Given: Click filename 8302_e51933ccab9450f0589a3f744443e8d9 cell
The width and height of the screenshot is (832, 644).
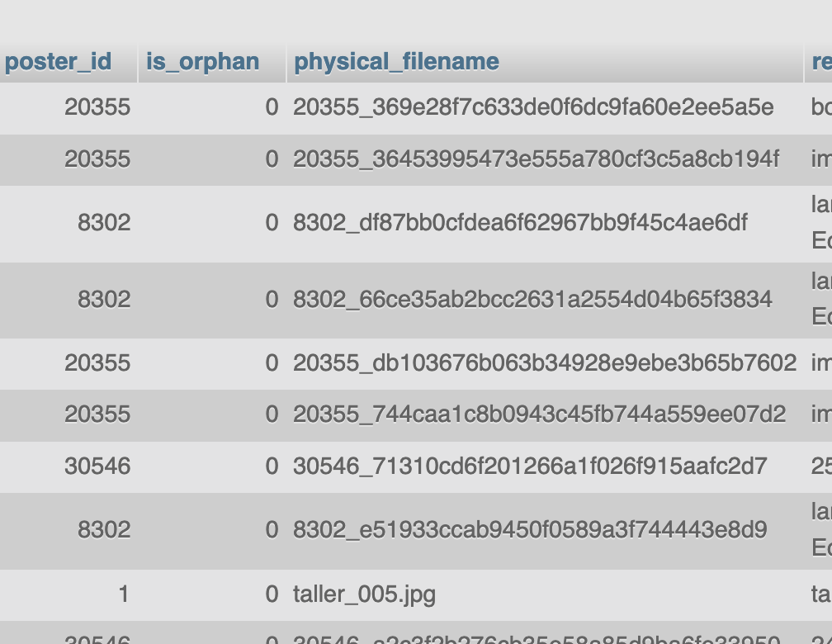Looking at the screenshot, I should (x=530, y=530).
